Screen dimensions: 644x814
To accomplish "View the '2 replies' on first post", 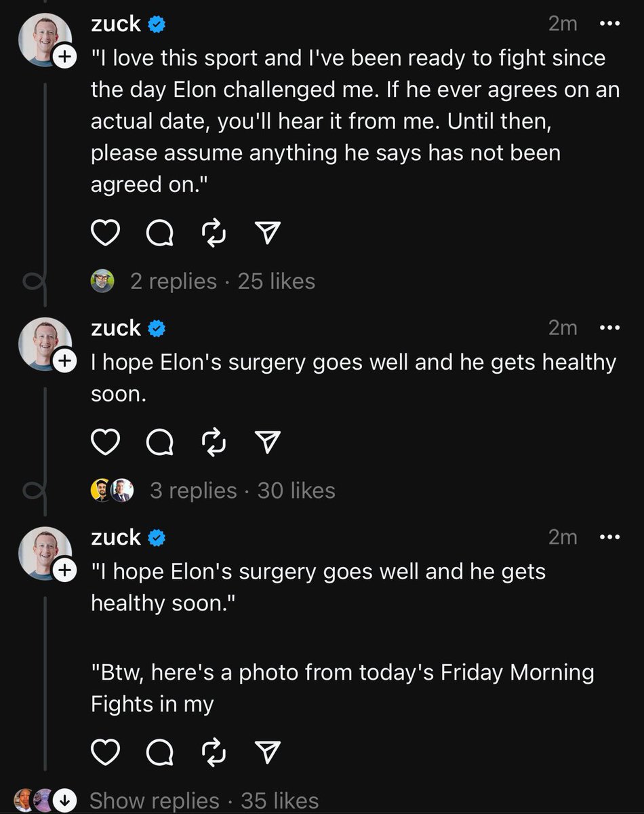I will pos(174,281).
